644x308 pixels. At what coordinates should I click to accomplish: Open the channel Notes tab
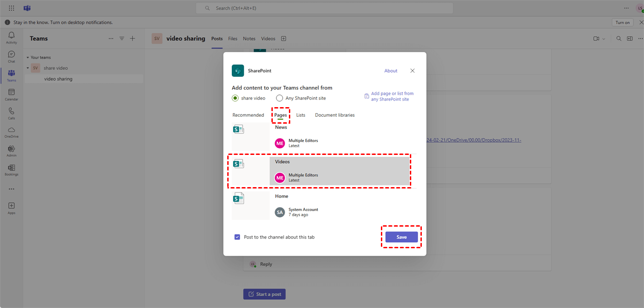click(249, 39)
